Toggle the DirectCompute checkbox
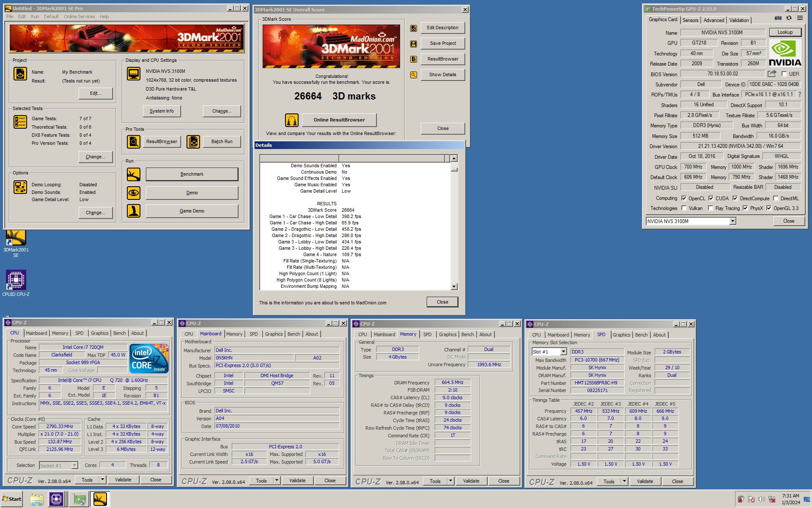 735,198
